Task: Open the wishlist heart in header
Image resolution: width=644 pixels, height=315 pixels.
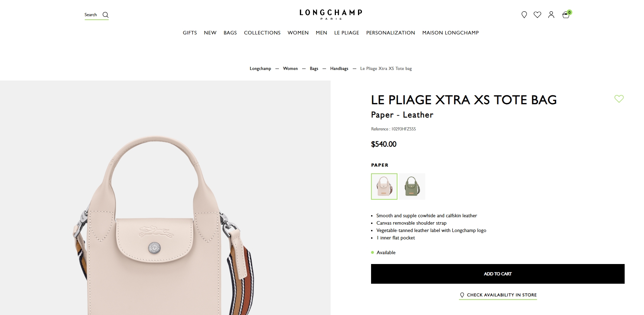Action: (537, 14)
